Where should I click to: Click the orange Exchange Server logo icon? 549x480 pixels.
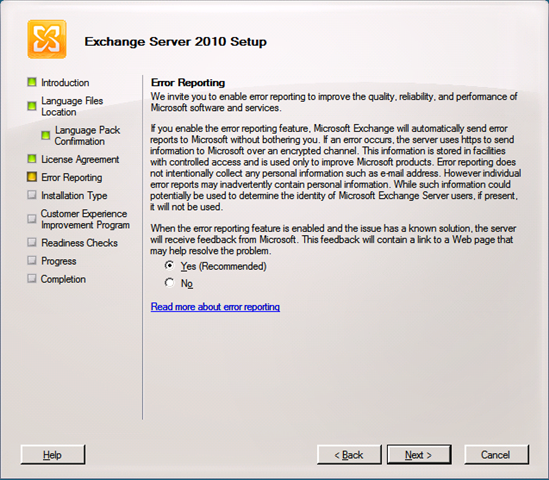tap(47, 40)
